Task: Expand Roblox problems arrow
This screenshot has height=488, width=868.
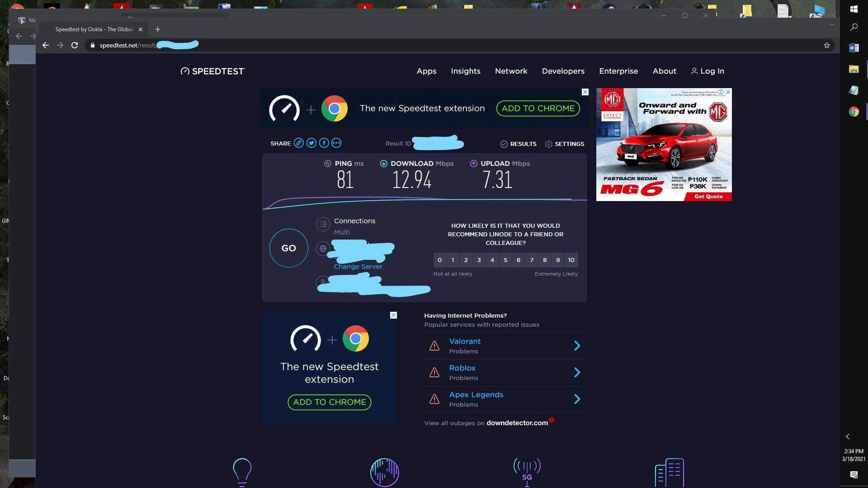Action: [577, 372]
